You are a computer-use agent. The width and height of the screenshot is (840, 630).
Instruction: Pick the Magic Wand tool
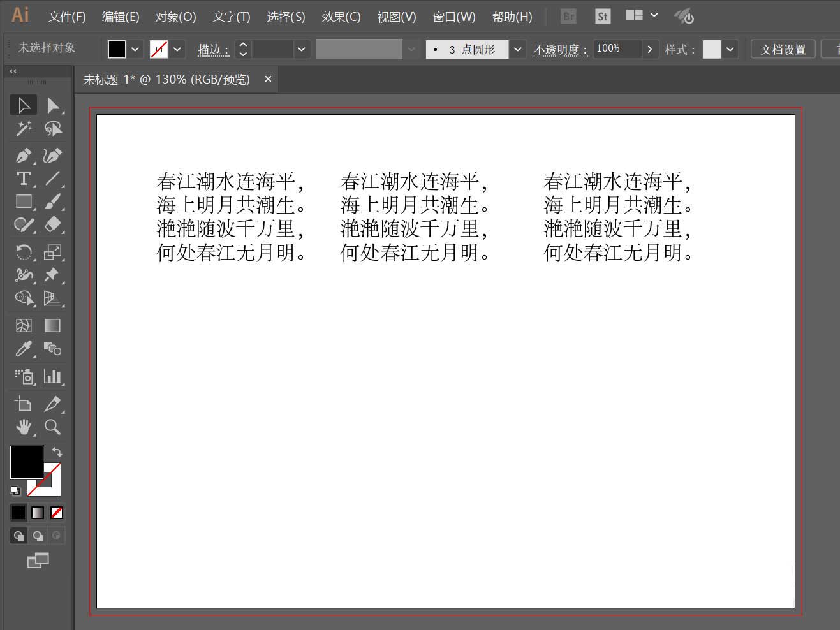(24, 129)
